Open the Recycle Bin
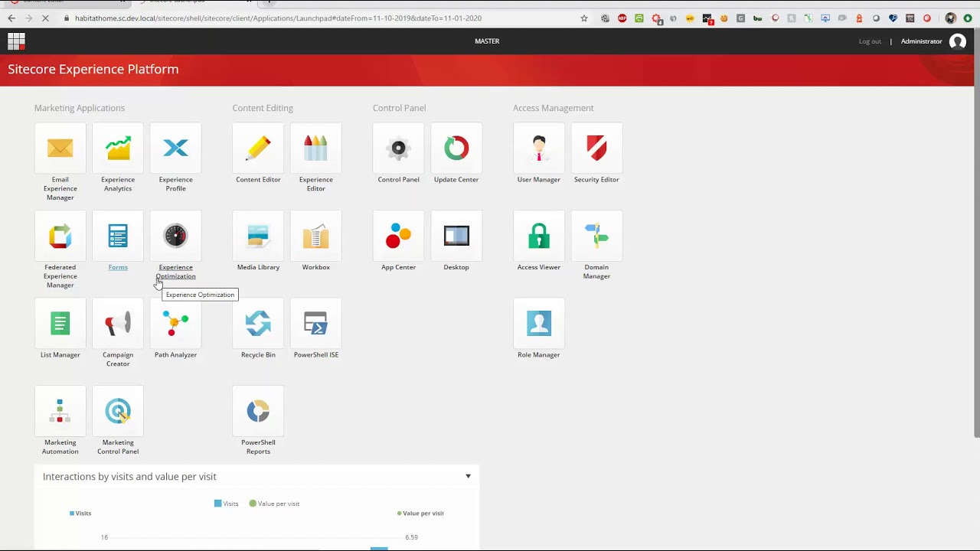The height and width of the screenshot is (551, 980). [x=258, y=324]
